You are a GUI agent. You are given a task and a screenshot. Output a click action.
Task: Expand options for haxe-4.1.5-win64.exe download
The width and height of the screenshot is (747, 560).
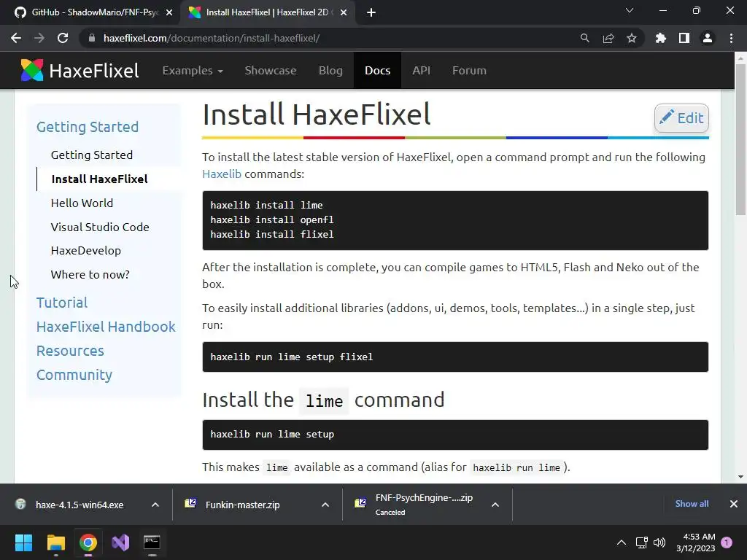[x=155, y=505]
